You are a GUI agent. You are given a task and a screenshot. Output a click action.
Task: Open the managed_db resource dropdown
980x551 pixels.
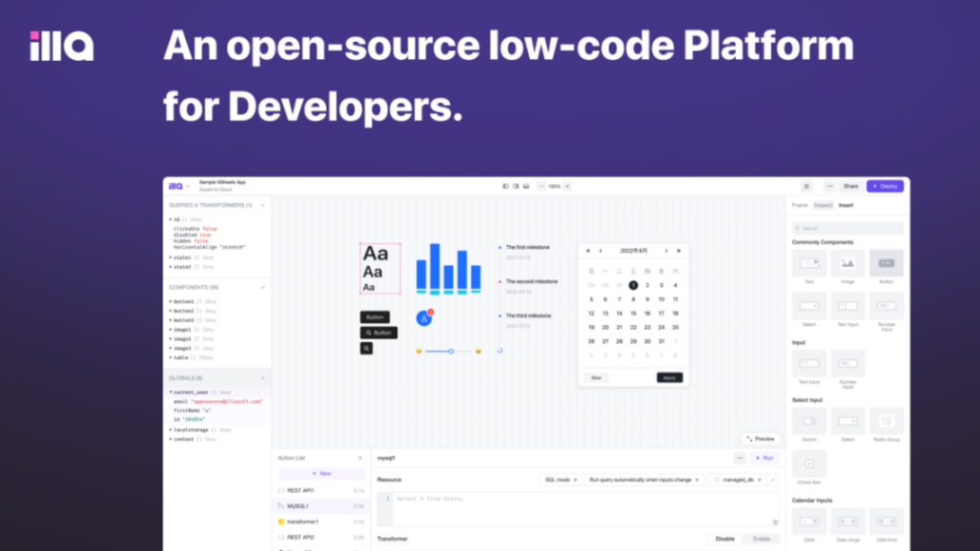[x=738, y=480]
